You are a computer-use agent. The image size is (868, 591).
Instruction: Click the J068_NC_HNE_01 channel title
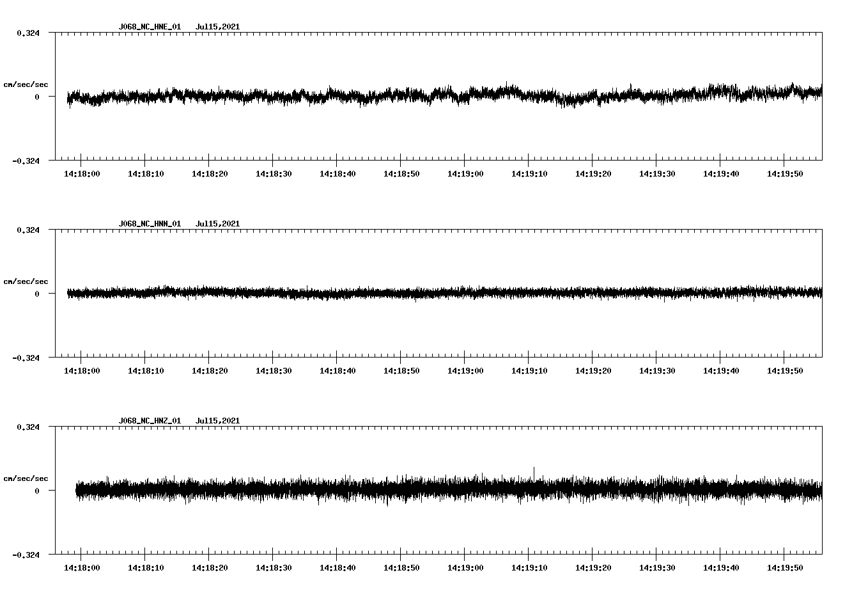[150, 27]
